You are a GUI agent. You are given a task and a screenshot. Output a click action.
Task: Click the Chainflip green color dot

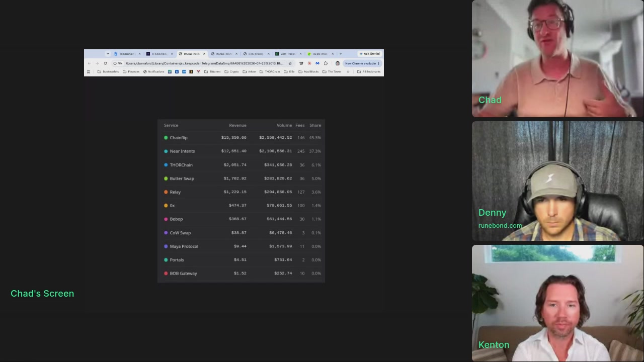pyautogui.click(x=166, y=138)
